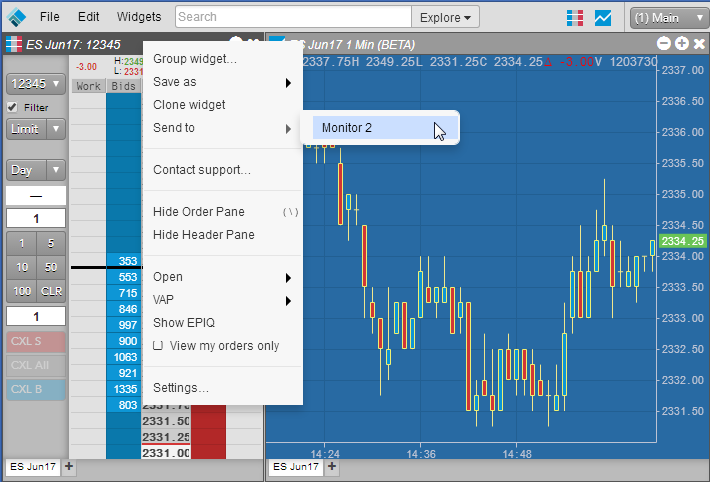Add a new tab in the chart widget
The height and width of the screenshot is (482, 710).
(x=332, y=466)
